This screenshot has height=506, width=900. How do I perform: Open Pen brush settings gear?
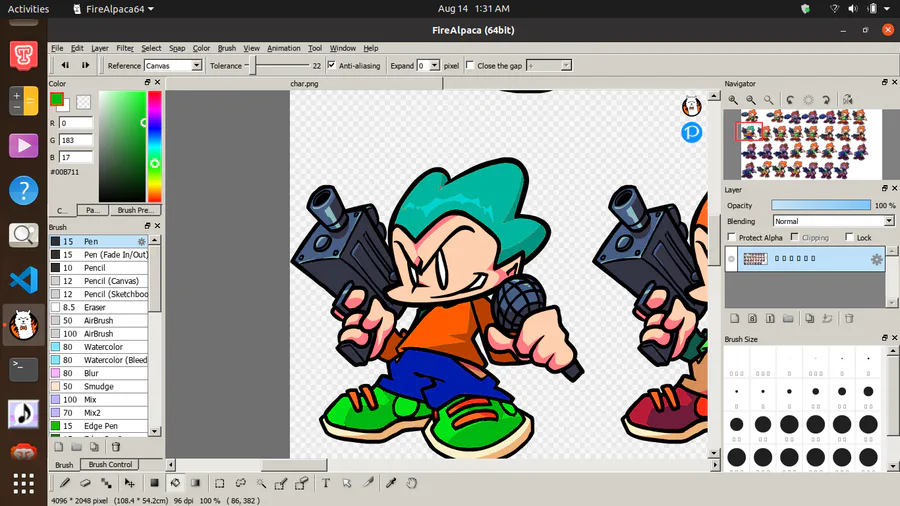[x=141, y=242]
